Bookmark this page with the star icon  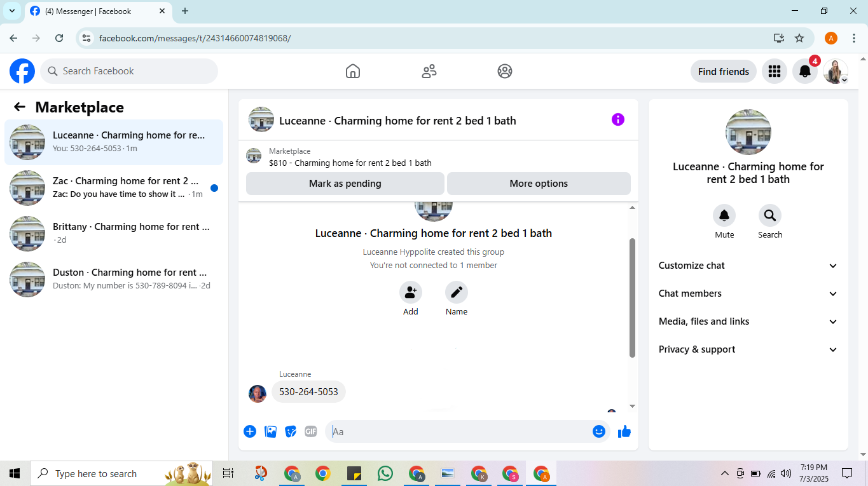tap(799, 38)
